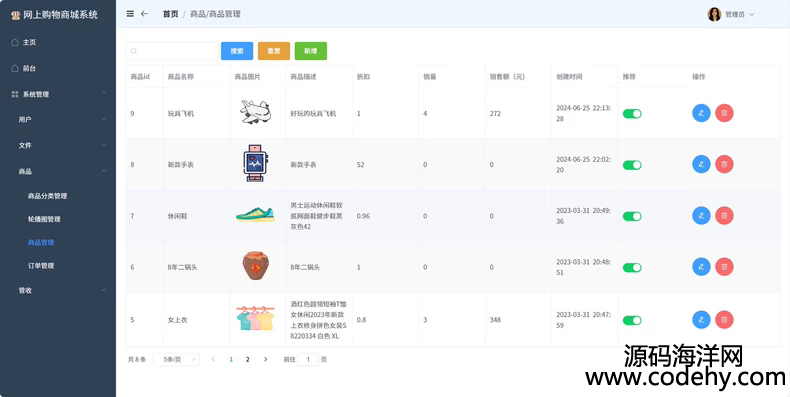
Task: Click the hamburger menu collapse icon
Action: (130, 14)
